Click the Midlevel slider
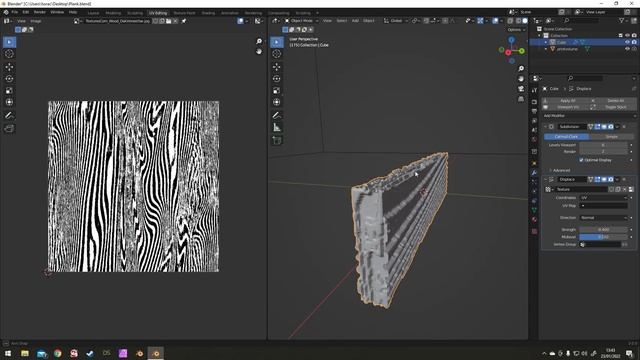This screenshot has height=360, width=640. pos(604,237)
